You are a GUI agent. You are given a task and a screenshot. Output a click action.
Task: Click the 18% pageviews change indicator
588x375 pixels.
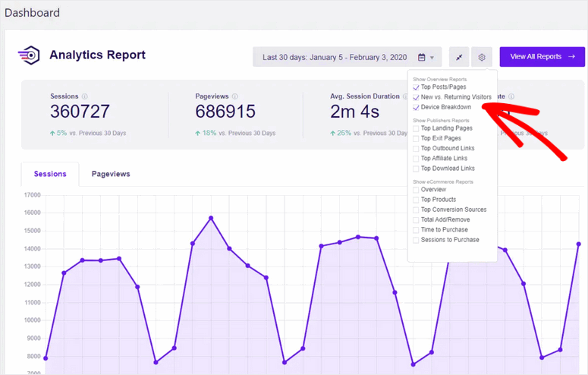(x=206, y=133)
